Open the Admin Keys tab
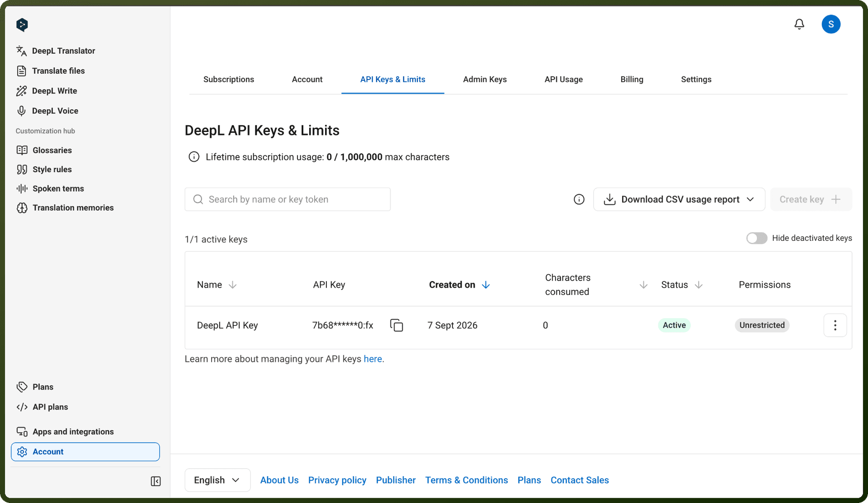Viewport: 868px width, 503px height. [x=485, y=80]
